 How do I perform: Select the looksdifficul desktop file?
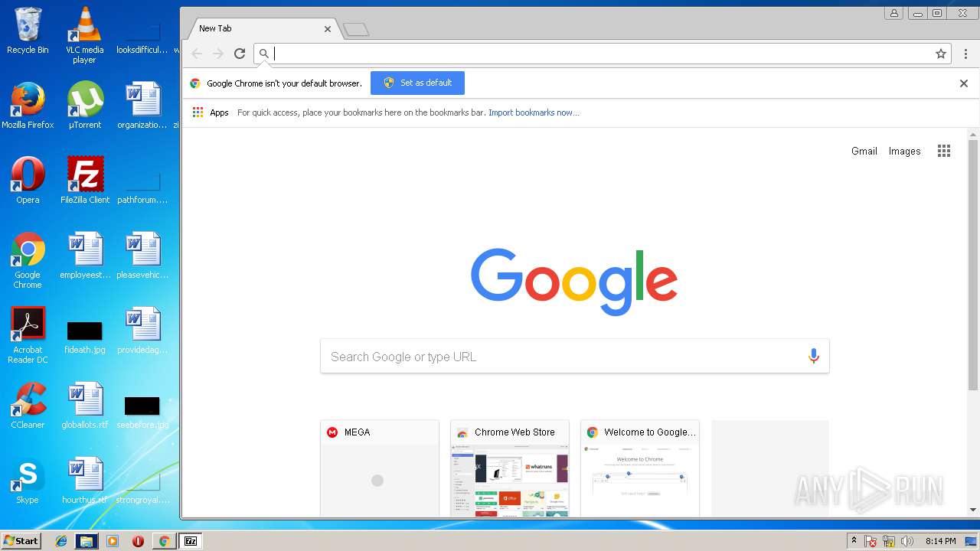[x=142, y=37]
